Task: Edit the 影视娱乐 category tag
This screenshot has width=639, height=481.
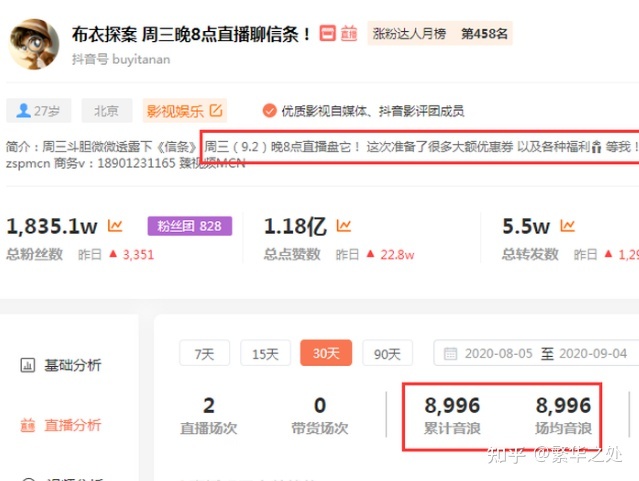Action: (185, 110)
